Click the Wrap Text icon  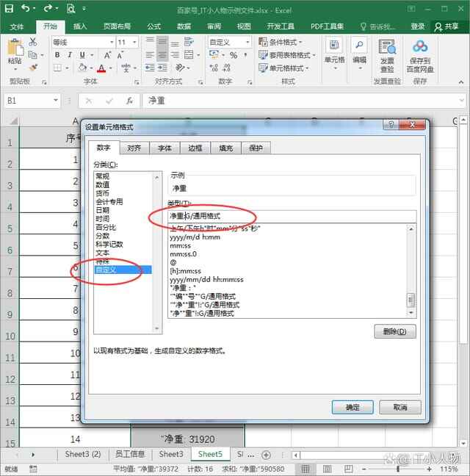click(x=189, y=42)
